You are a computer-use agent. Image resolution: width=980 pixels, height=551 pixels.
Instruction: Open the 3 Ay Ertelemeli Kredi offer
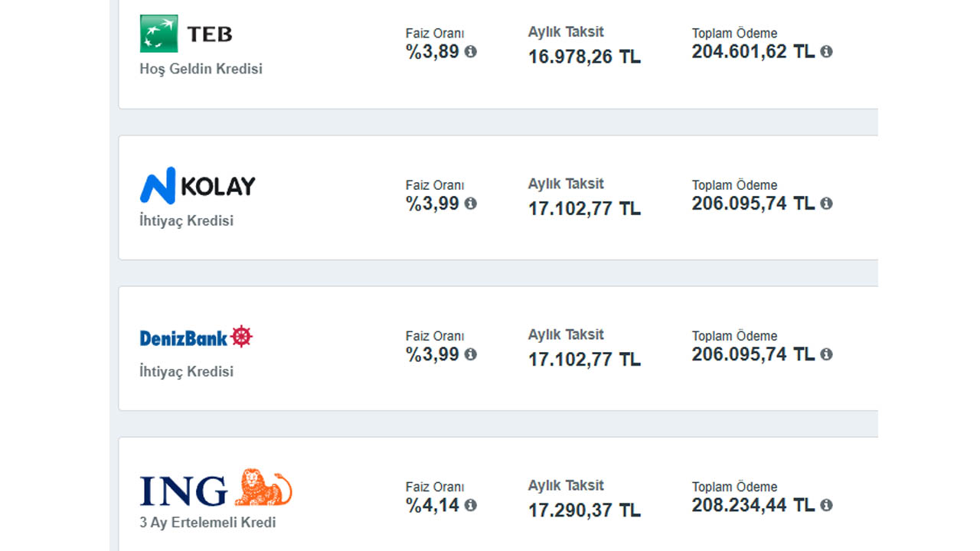(x=207, y=523)
